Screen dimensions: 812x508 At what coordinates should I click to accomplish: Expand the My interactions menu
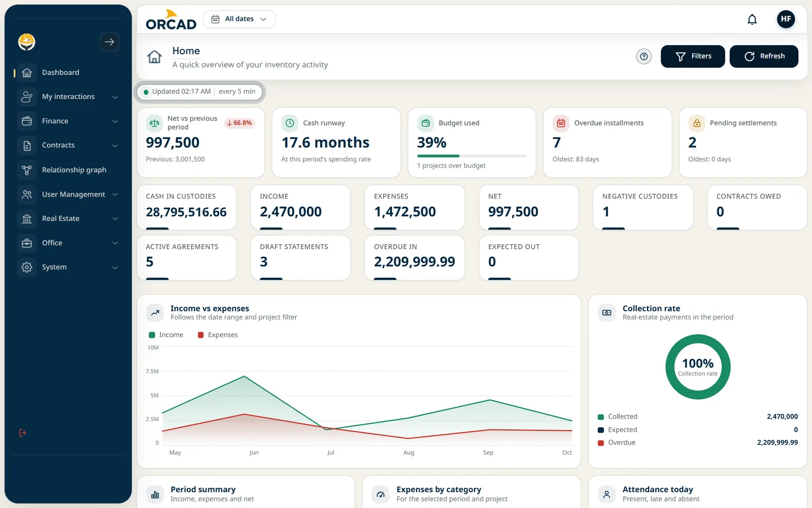click(x=69, y=97)
